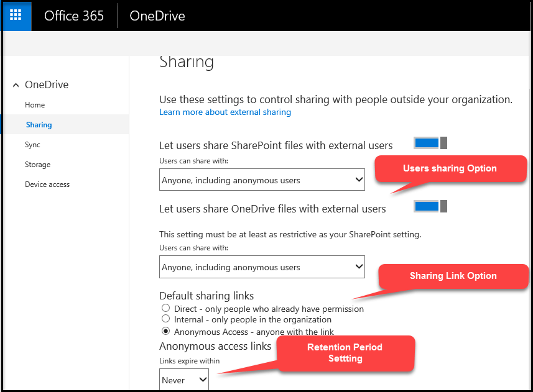Open Storage settings in sidebar
The width and height of the screenshot is (533, 392).
pos(37,165)
